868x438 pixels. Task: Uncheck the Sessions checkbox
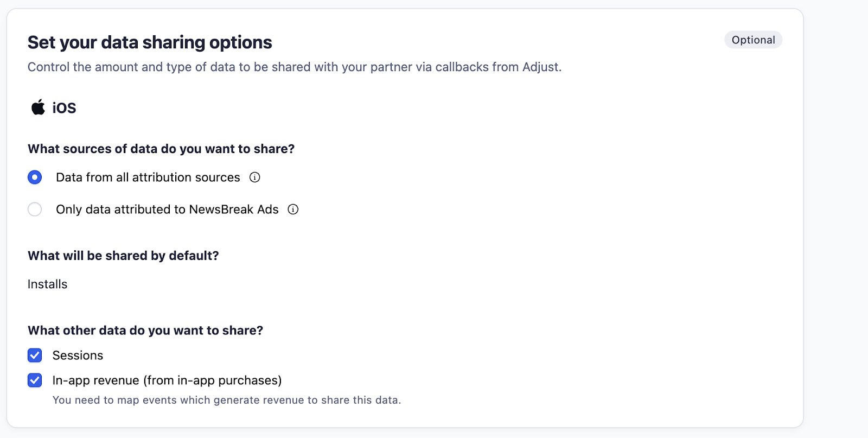click(35, 356)
